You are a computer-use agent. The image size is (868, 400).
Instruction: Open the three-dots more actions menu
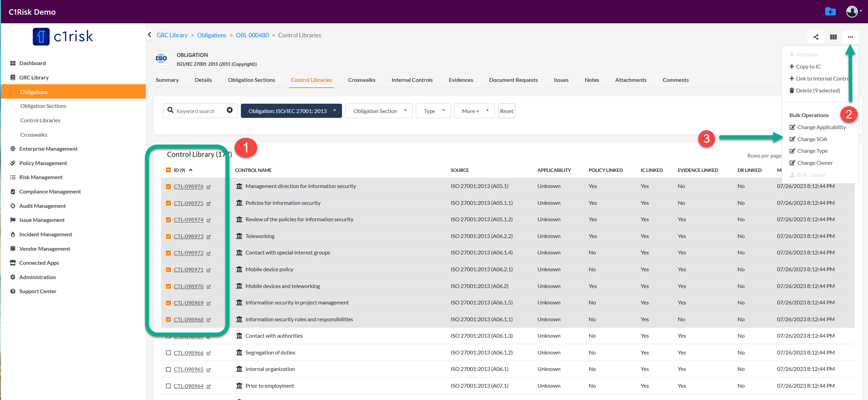click(850, 37)
